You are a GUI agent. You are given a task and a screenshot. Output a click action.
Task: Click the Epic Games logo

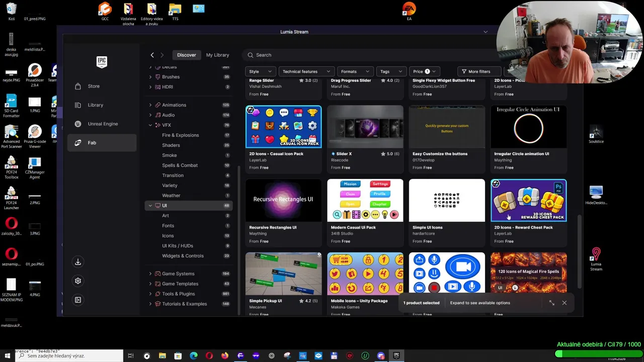102,62
